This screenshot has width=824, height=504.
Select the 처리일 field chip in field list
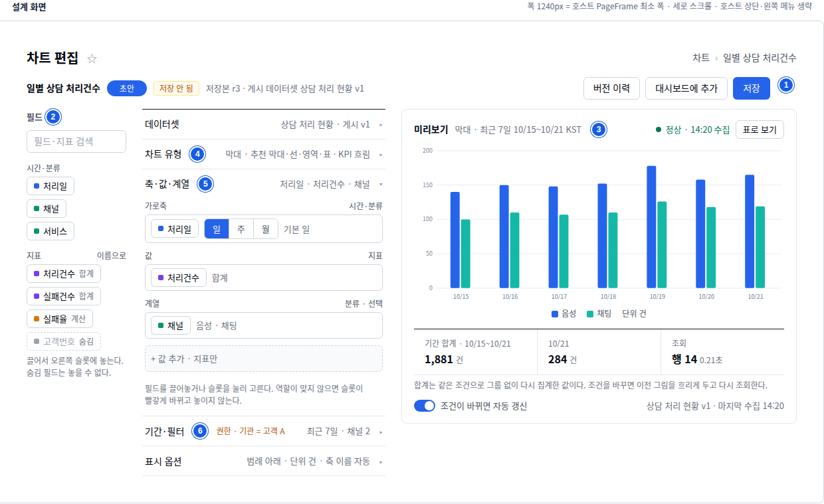(x=51, y=186)
